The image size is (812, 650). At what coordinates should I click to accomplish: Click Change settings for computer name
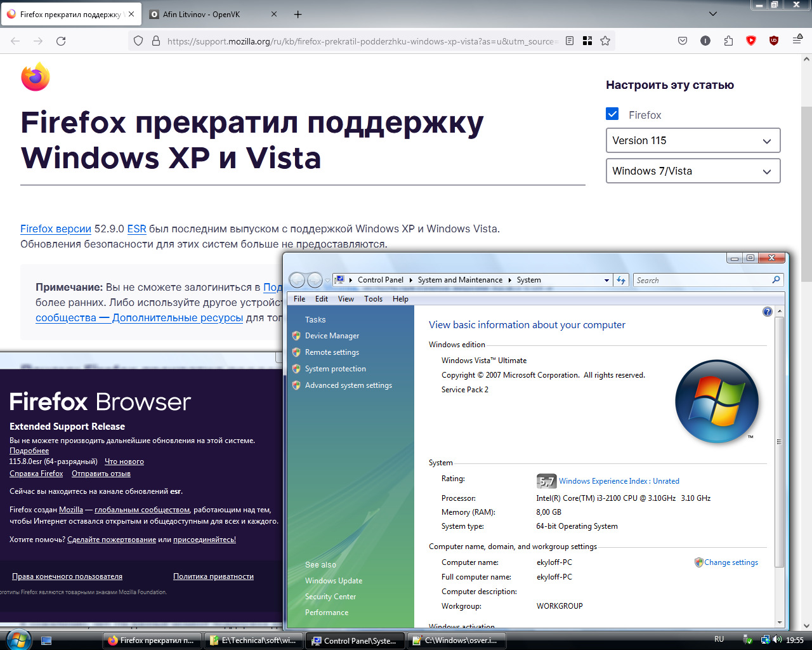(731, 562)
